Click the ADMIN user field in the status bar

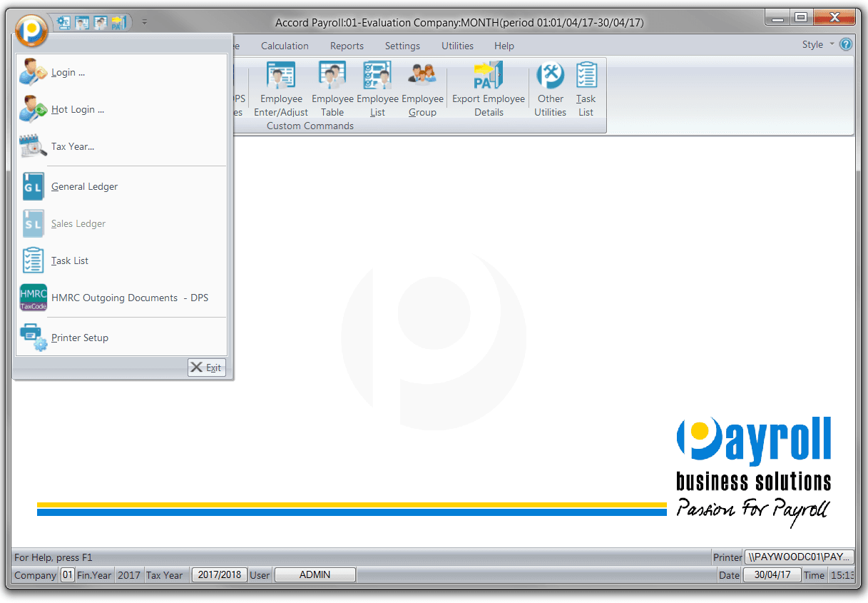(315, 574)
